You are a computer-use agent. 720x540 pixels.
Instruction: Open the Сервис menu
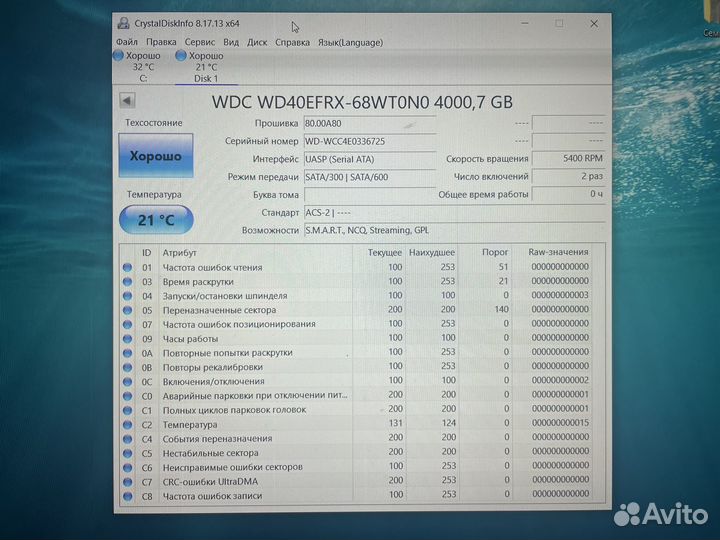(200, 42)
